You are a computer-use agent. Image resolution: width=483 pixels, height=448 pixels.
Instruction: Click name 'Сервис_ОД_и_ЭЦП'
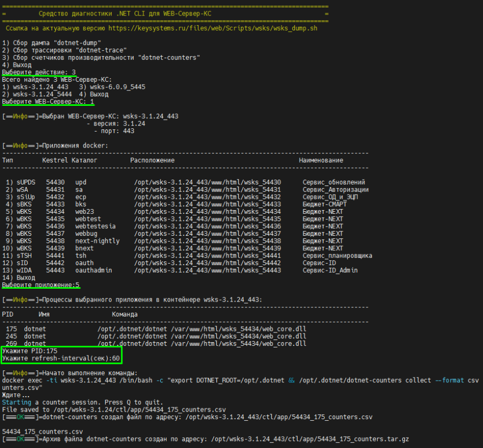click(330, 197)
